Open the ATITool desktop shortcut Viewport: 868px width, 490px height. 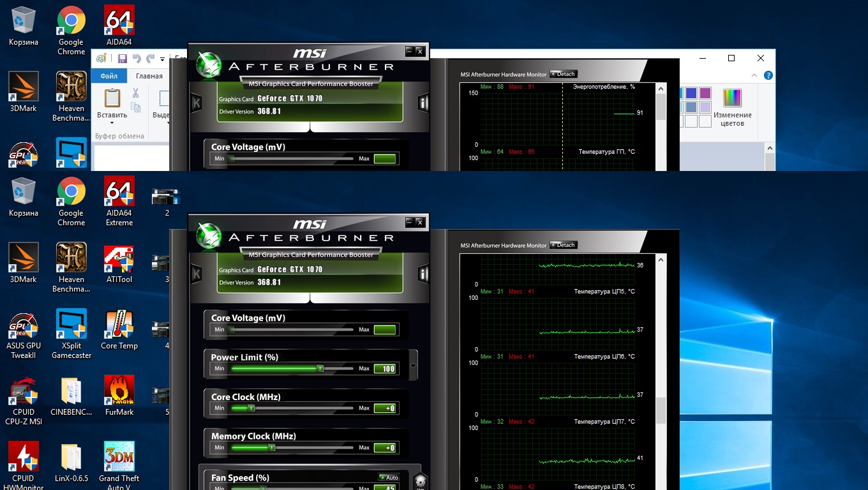point(119,264)
